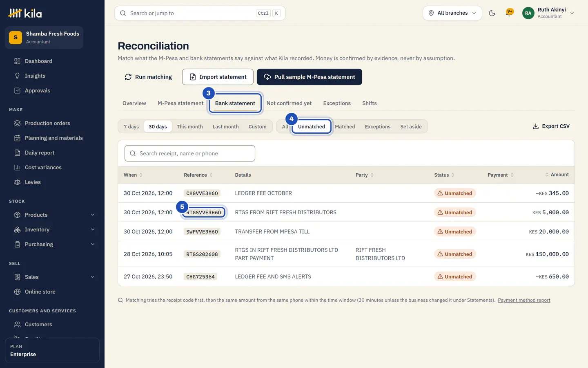This screenshot has height=368, width=588.
Task: Switch to M-Pesa statement tab
Action: click(180, 103)
